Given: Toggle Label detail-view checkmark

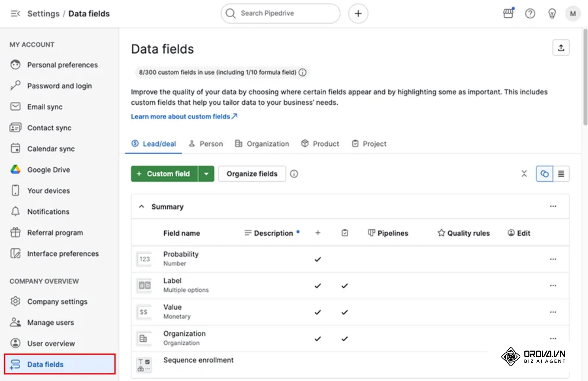Looking at the screenshot, I should pyautogui.click(x=344, y=286).
